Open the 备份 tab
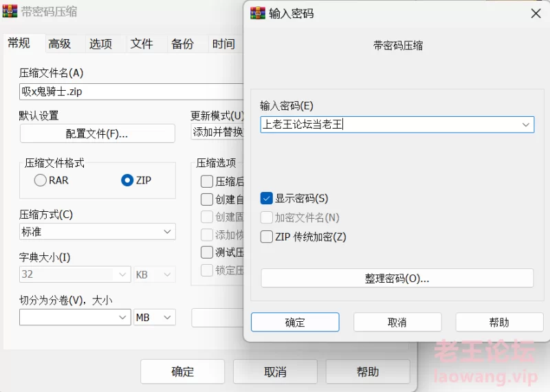The image size is (550, 392). [x=182, y=44]
